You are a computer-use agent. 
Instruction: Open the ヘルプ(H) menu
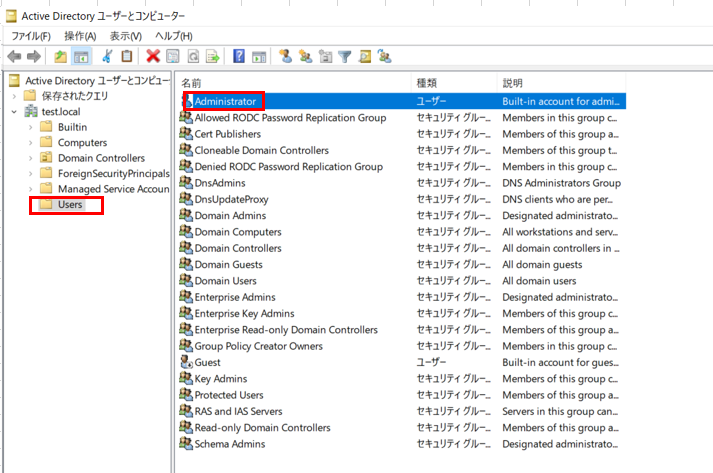click(174, 36)
